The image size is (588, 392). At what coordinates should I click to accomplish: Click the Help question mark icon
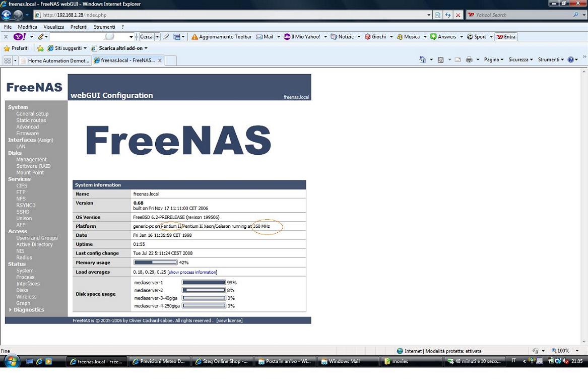pyautogui.click(x=571, y=59)
